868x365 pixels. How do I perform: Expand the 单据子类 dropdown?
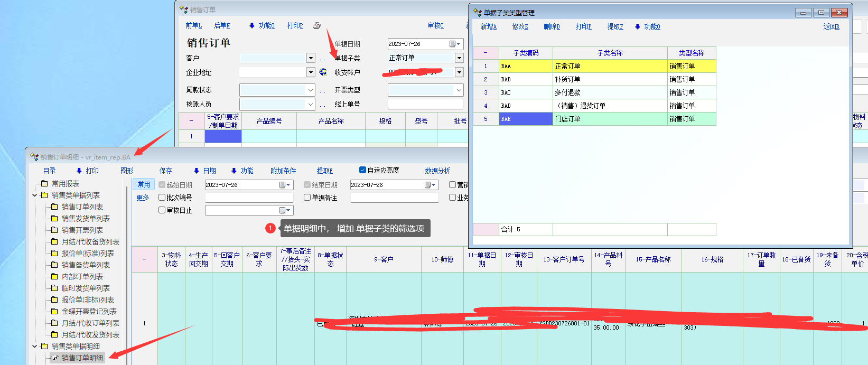459,58
